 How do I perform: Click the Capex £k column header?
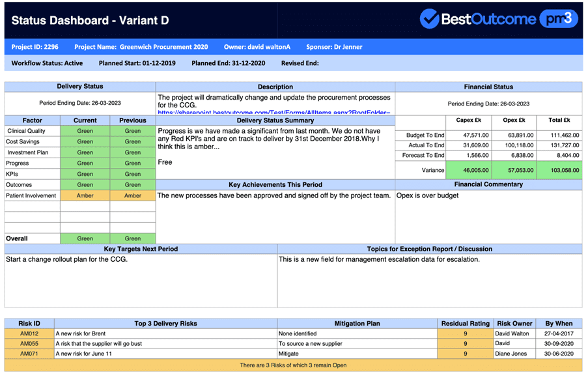(468, 120)
